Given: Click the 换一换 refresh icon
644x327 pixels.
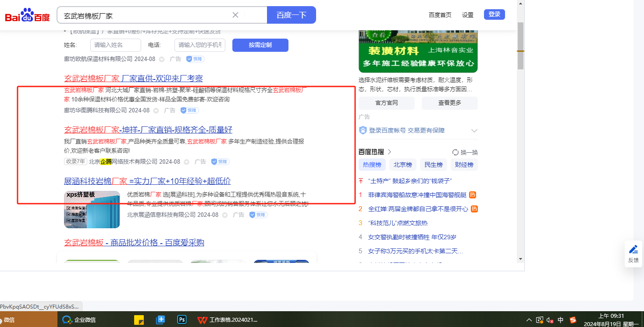Looking at the screenshot, I should pos(455,152).
